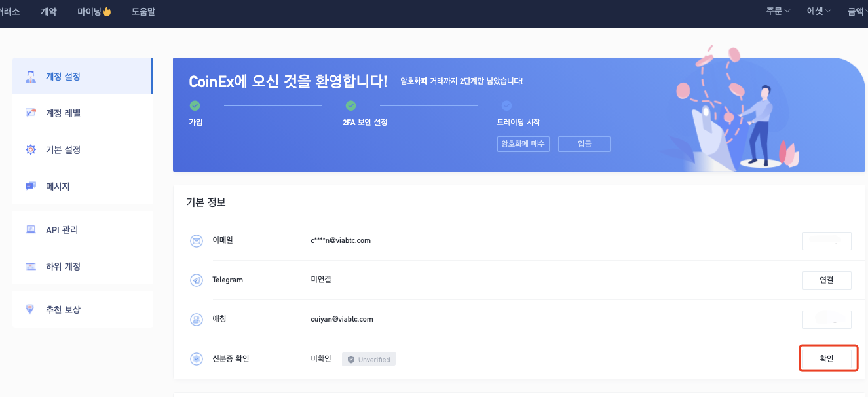
Task: Open the 계약 menu in navigation bar
Action: 48,10
